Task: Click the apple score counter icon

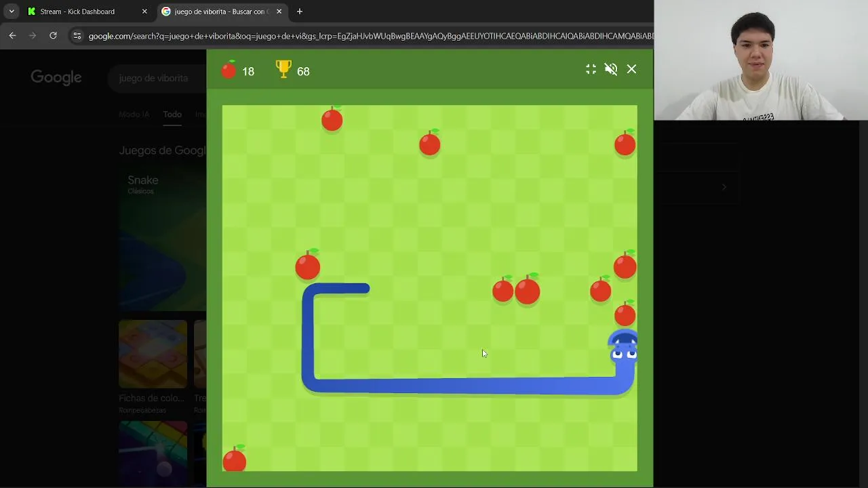Action: coord(229,69)
